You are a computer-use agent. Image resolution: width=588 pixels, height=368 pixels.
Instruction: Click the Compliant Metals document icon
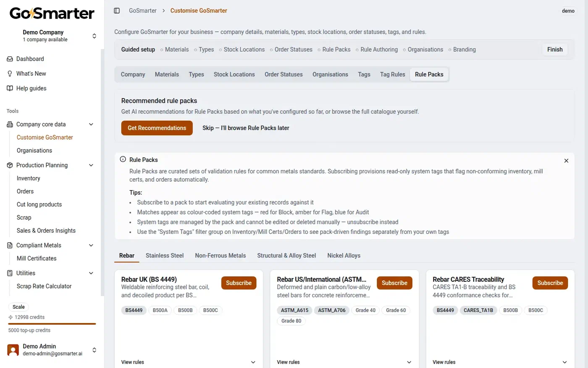(10, 245)
